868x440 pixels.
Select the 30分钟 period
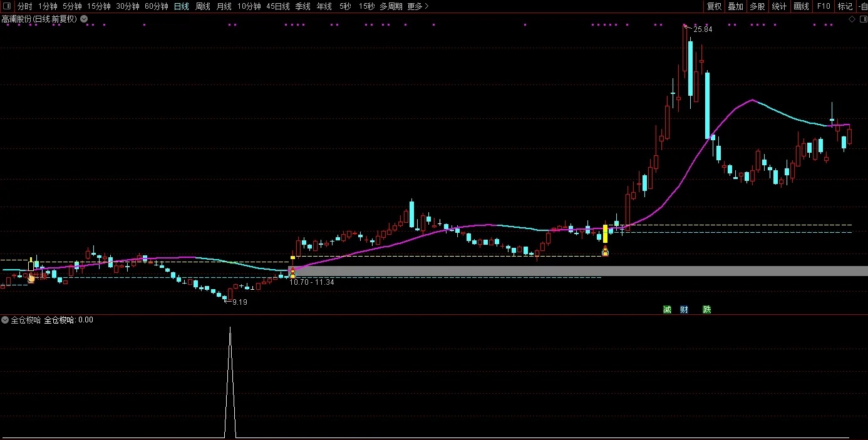click(x=127, y=6)
